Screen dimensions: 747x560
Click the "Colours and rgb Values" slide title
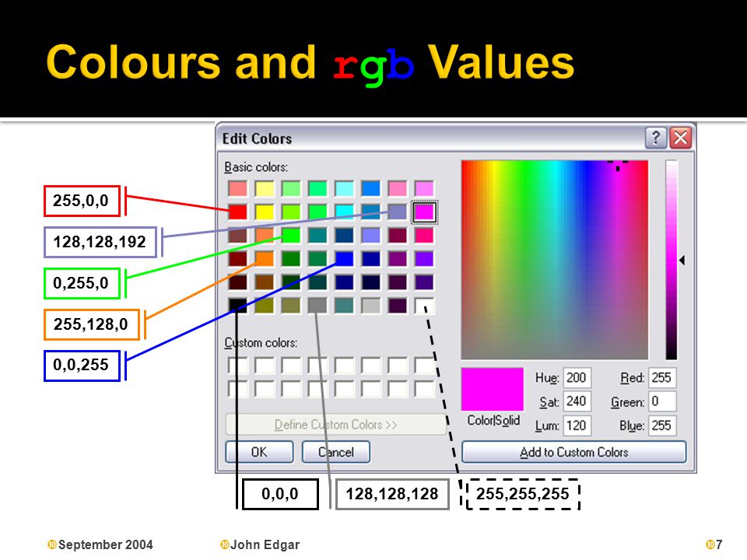310,64
